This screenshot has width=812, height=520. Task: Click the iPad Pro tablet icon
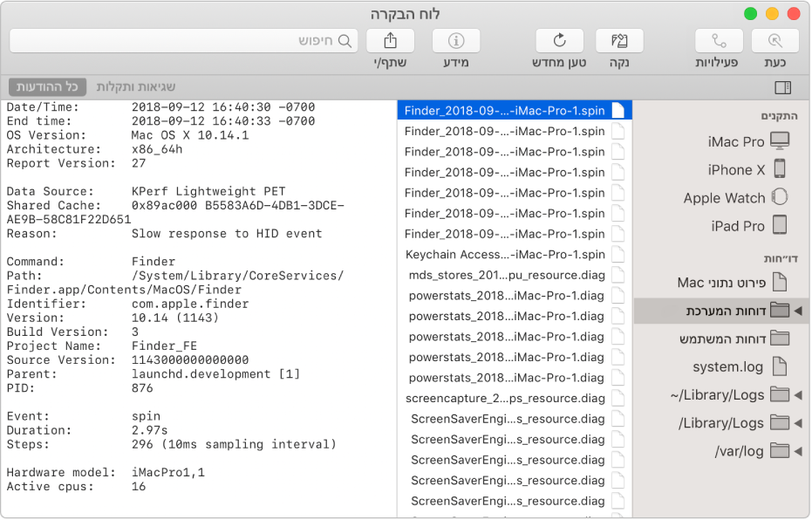point(780,225)
